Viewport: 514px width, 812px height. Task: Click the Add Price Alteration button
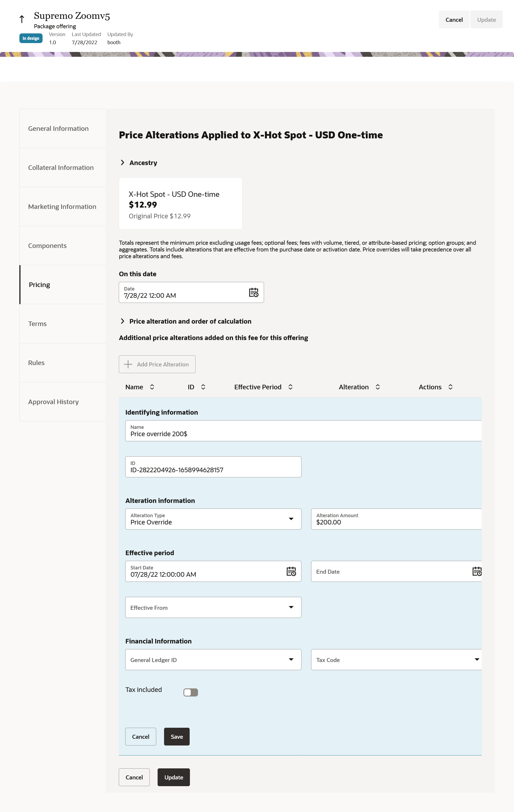[x=157, y=364]
